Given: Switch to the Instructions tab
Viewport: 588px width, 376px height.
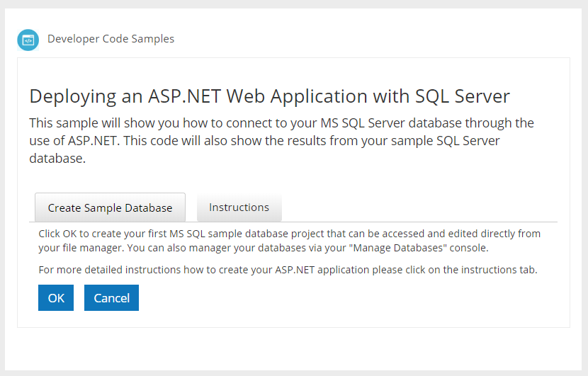Looking at the screenshot, I should 239,207.
